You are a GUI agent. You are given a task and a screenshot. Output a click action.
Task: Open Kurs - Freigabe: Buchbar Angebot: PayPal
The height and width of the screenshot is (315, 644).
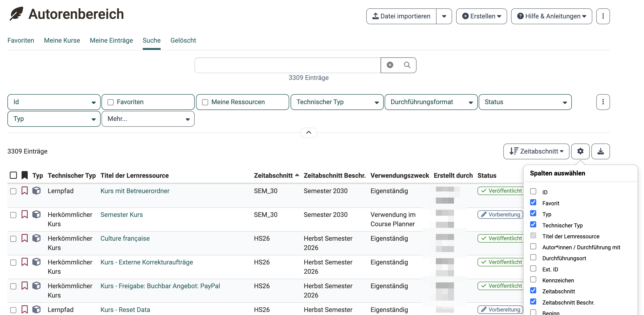[x=160, y=286]
